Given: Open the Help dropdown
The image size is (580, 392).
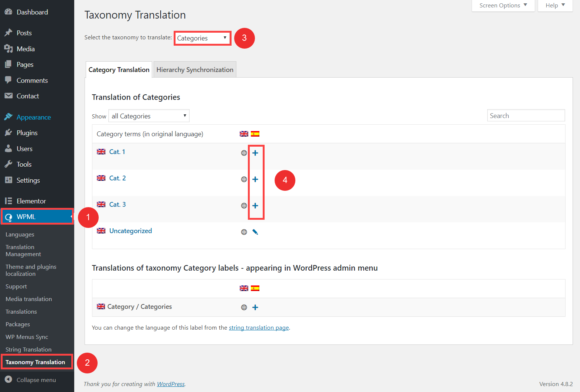Looking at the screenshot, I should tap(555, 6).
